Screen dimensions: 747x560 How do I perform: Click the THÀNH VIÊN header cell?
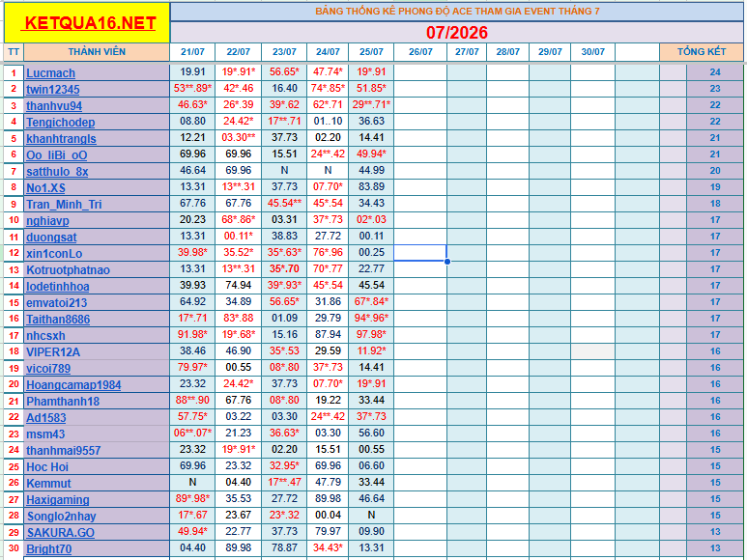[97, 52]
